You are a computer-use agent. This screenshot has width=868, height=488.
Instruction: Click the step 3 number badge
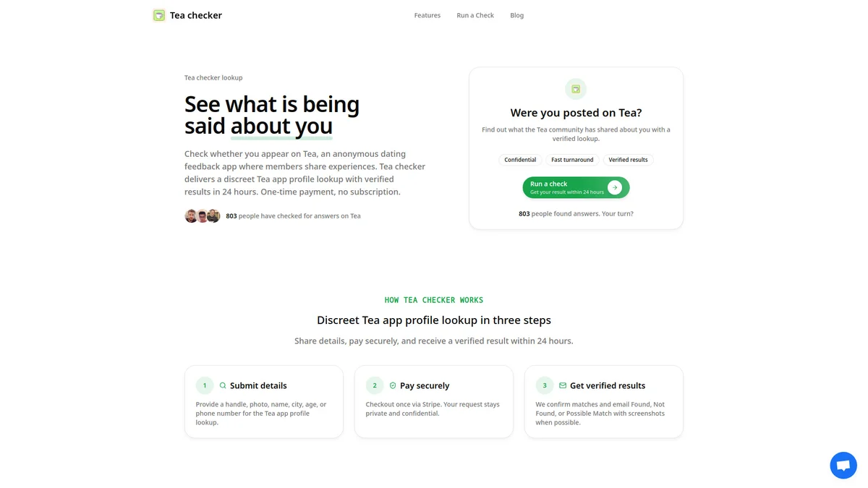545,385
